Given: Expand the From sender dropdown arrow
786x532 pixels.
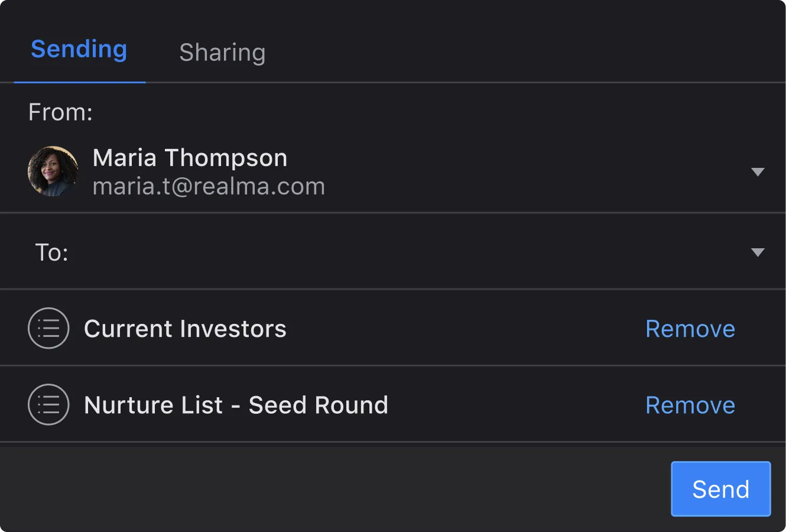Looking at the screenshot, I should coord(757,172).
